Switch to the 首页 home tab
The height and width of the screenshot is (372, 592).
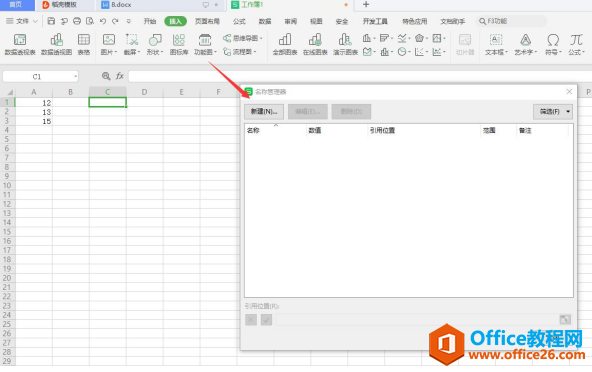16,5
